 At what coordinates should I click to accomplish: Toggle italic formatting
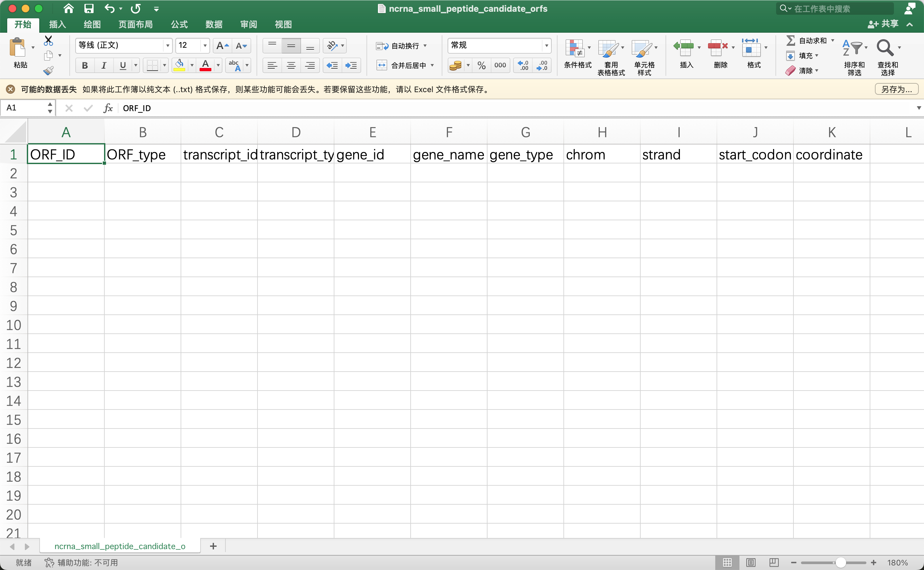103,65
